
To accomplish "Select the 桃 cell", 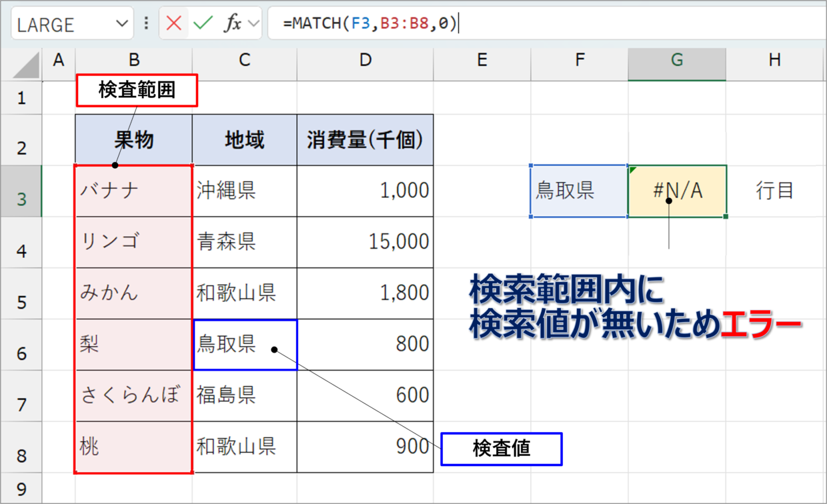I will point(134,447).
